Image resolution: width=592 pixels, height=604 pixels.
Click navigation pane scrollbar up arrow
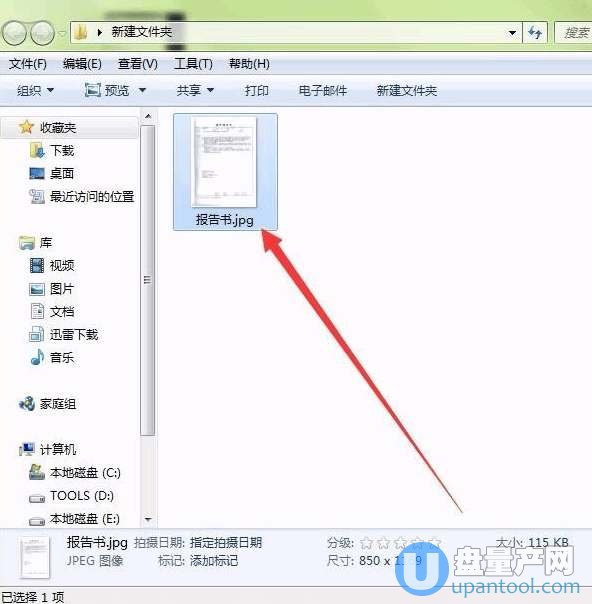click(x=148, y=116)
